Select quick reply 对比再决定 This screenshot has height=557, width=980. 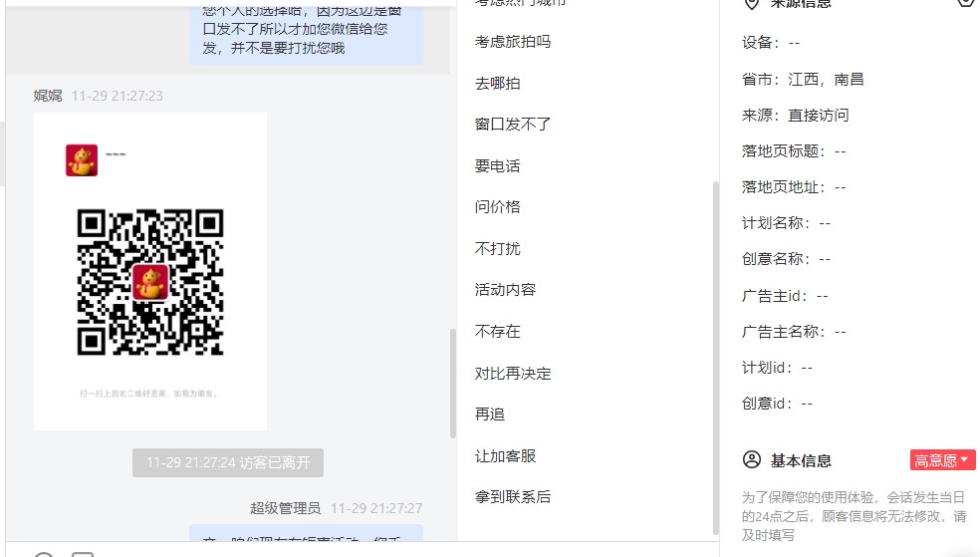pyautogui.click(x=513, y=374)
